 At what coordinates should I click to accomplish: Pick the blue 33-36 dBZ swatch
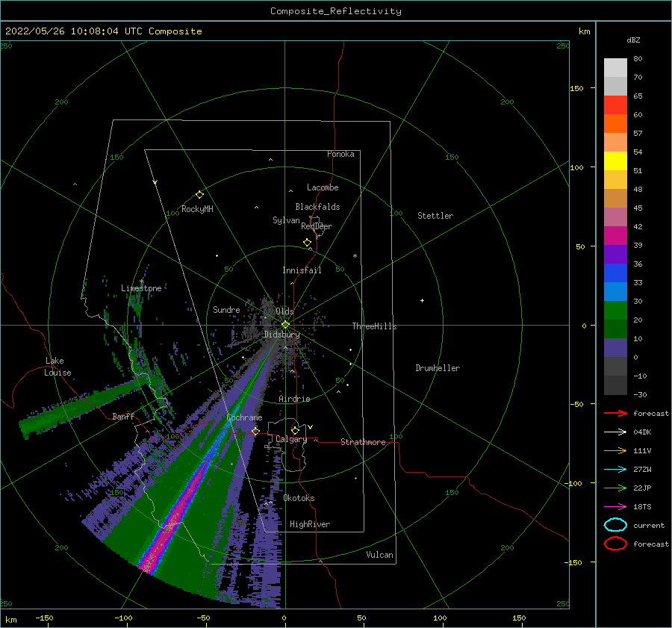pos(615,273)
